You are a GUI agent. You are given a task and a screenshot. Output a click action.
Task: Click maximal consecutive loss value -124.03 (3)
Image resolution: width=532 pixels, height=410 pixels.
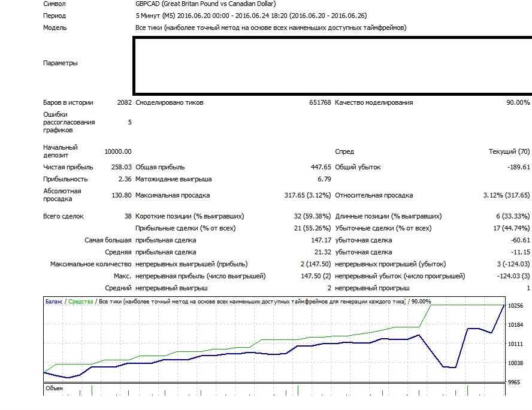(513, 276)
